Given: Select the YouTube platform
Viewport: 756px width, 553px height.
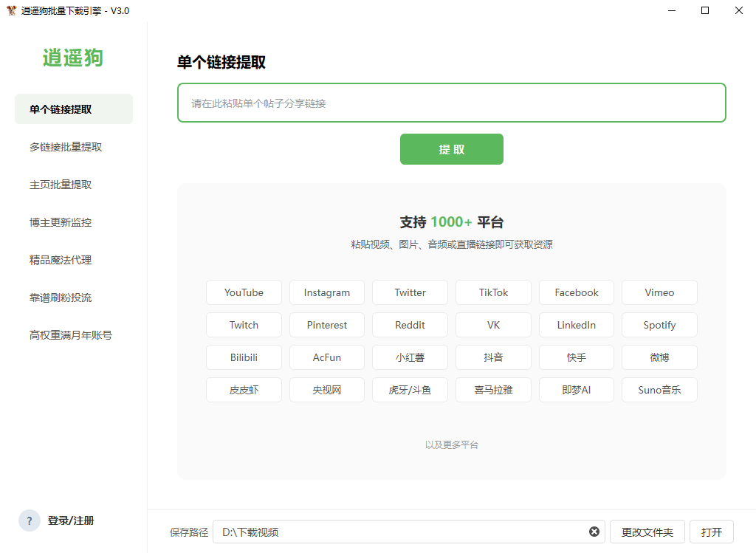Looking at the screenshot, I should 244,292.
